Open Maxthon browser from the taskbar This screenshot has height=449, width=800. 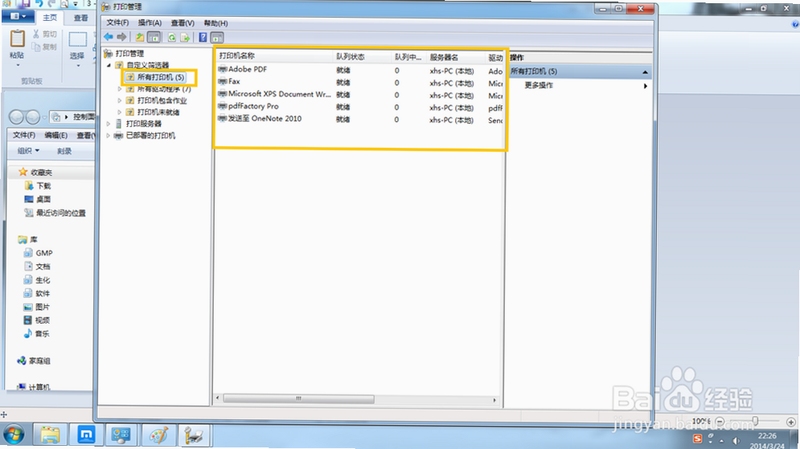point(86,435)
